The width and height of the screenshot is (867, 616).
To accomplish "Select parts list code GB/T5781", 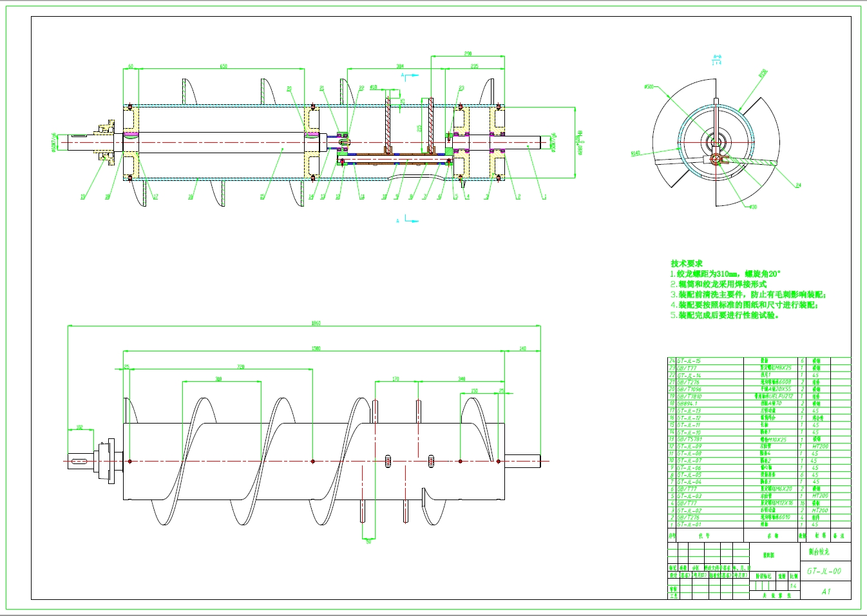I will coord(689,439).
